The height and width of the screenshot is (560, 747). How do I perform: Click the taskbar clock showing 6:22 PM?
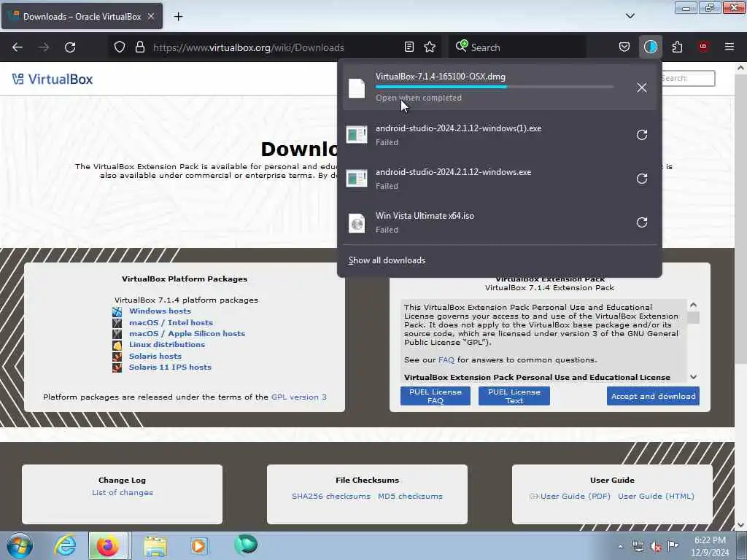(x=710, y=545)
